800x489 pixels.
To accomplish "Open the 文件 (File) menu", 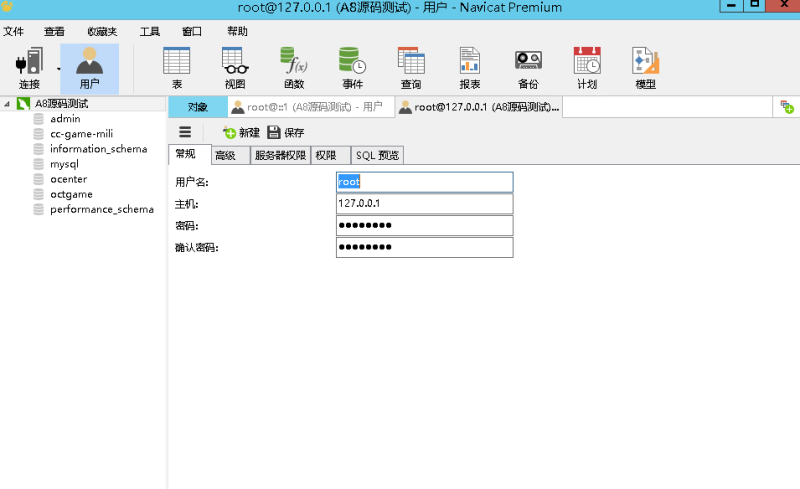I will [x=13, y=32].
